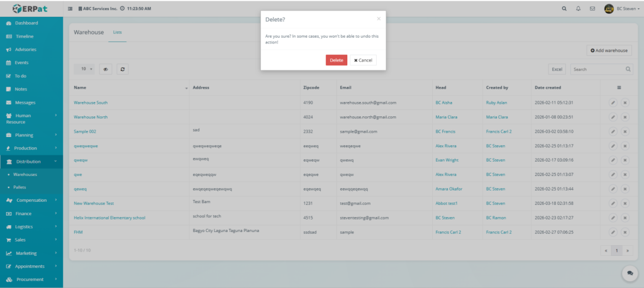This screenshot has width=644, height=288.
Task: Edit the qweqweqwe row
Action: click(613, 146)
